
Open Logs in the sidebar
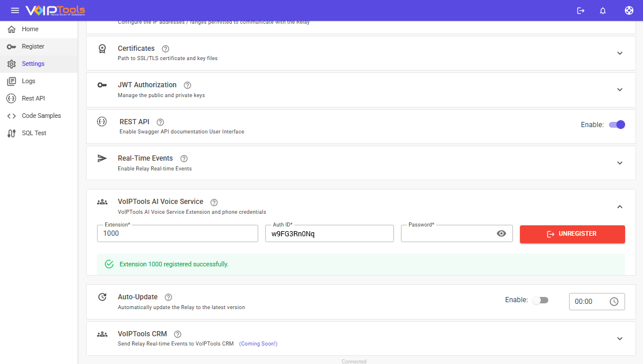[x=28, y=81]
